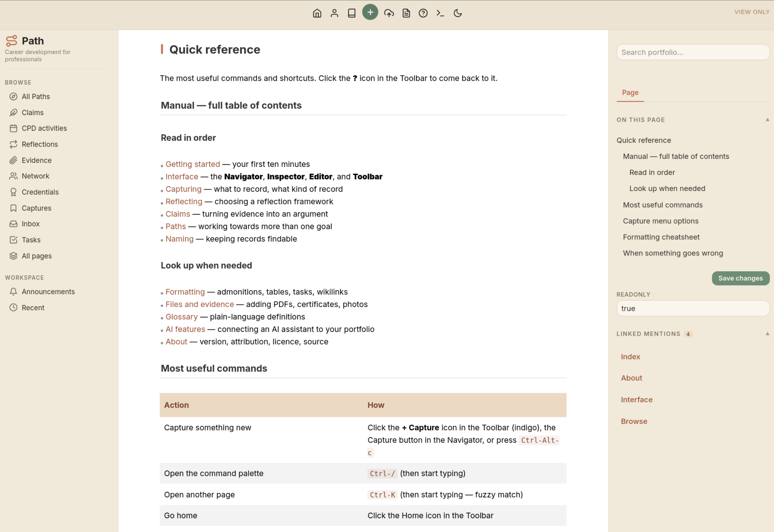Open Evidence in the sidebar
The width and height of the screenshot is (774, 532).
point(36,160)
